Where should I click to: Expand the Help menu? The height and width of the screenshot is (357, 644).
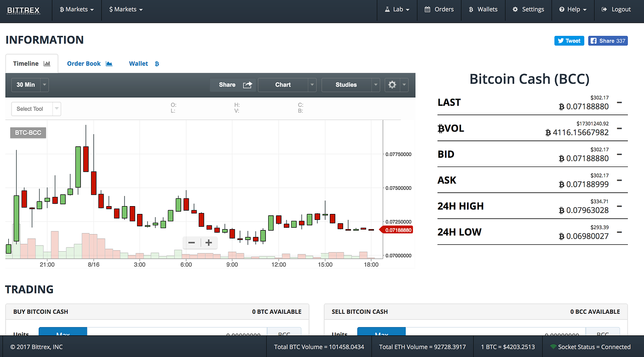(573, 10)
